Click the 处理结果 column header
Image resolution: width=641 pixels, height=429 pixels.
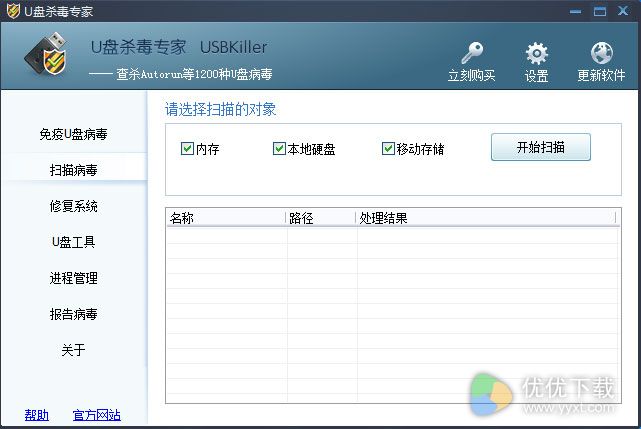[x=486, y=218]
